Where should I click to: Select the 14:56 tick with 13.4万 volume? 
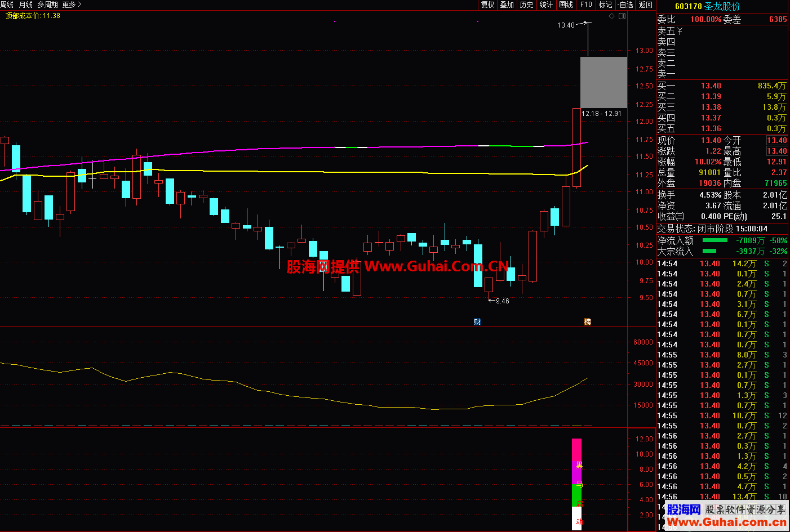tap(722, 497)
